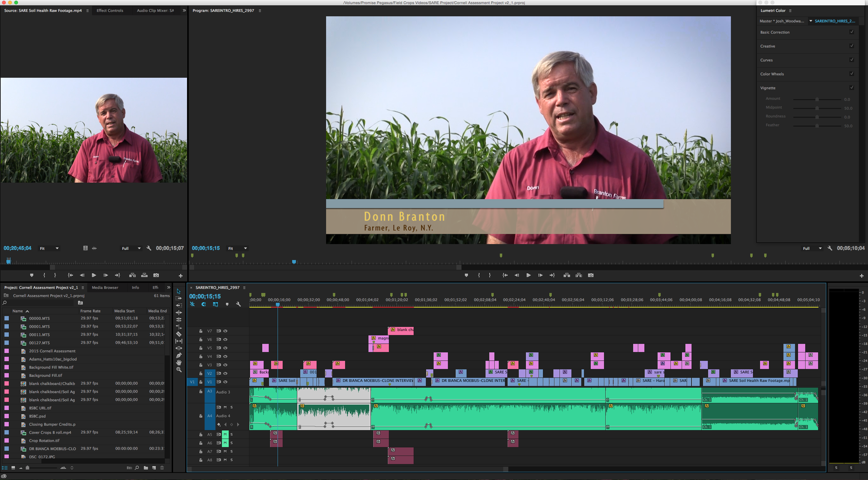Hide track V3 with eye icon
The width and height of the screenshot is (868, 480).
(225, 365)
